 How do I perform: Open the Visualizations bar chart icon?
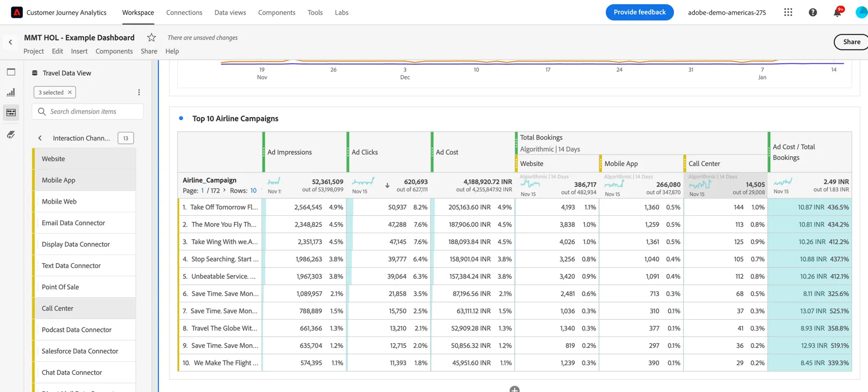pos(11,92)
